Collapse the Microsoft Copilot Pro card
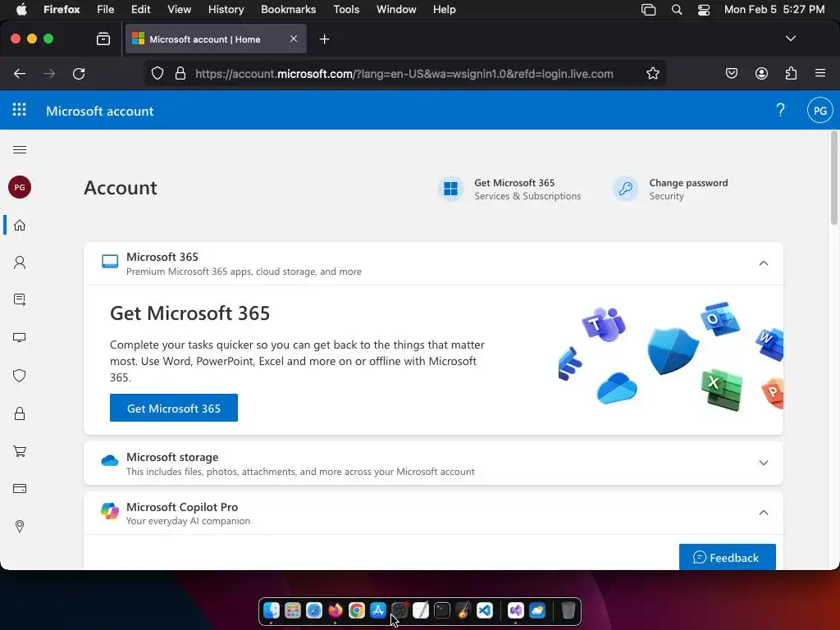Screen dimensions: 840x630 (764, 513)
